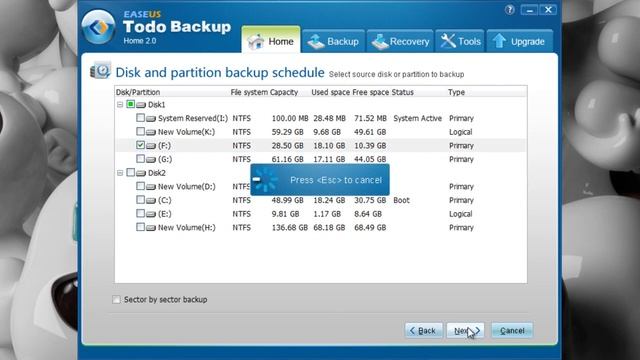The height and width of the screenshot is (360, 640).
Task: Click the spinning progress indicator in cancel popup
Action: pos(265,180)
